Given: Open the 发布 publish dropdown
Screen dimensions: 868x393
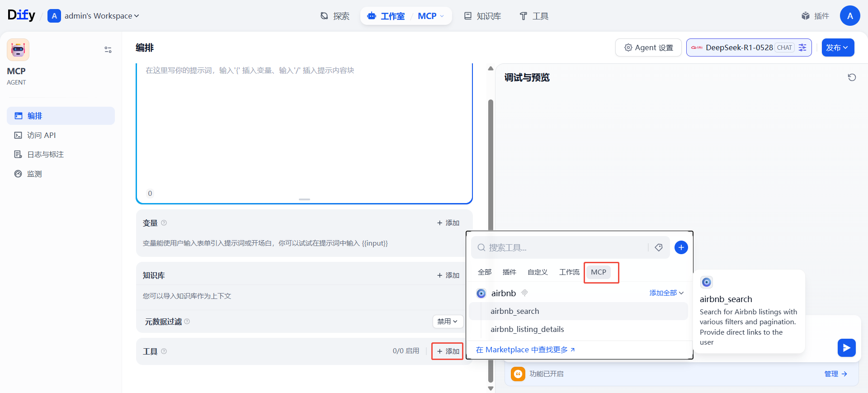Looking at the screenshot, I should [x=837, y=47].
